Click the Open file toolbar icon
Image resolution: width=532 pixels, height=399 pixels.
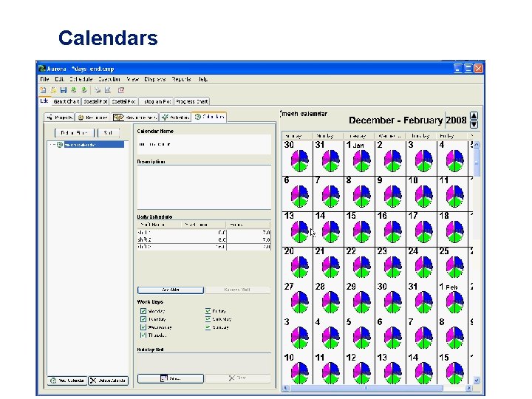tap(53, 90)
